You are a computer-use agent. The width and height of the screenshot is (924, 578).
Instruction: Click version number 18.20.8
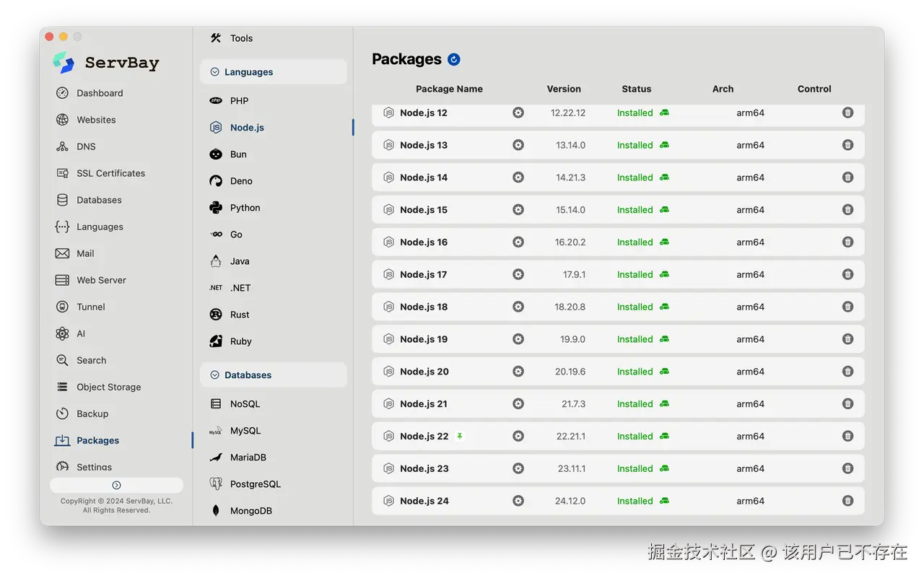click(x=570, y=307)
